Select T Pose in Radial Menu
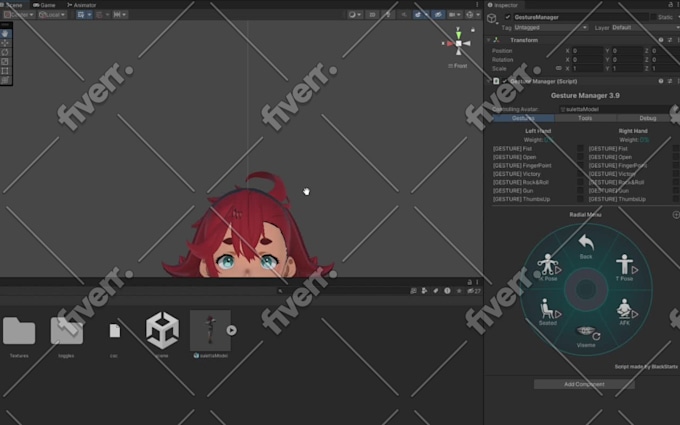Image resolution: width=680 pixels, height=425 pixels. (x=625, y=268)
